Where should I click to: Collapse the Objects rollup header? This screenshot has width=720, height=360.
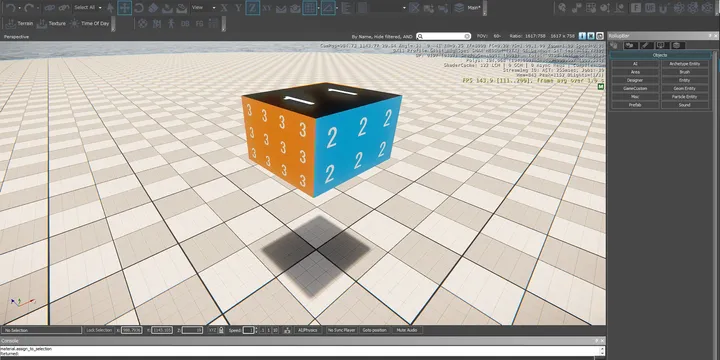coord(660,55)
